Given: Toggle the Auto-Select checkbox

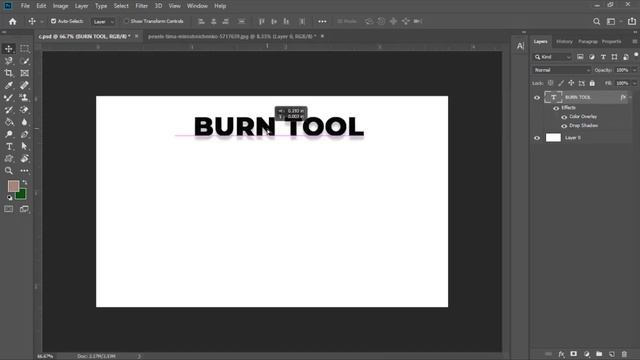Looking at the screenshot, I should pos(53,21).
